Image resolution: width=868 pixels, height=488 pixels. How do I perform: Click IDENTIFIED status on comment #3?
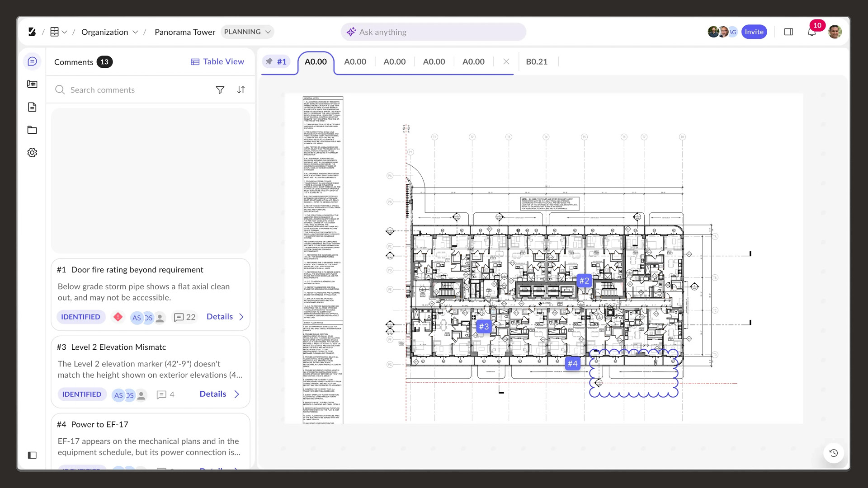point(82,394)
